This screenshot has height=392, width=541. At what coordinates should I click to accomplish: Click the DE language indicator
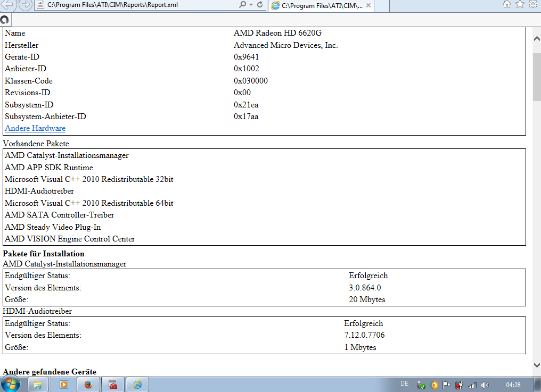point(404,383)
